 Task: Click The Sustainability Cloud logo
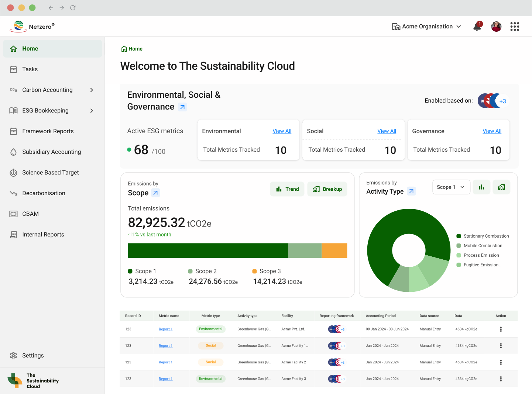coord(33,381)
